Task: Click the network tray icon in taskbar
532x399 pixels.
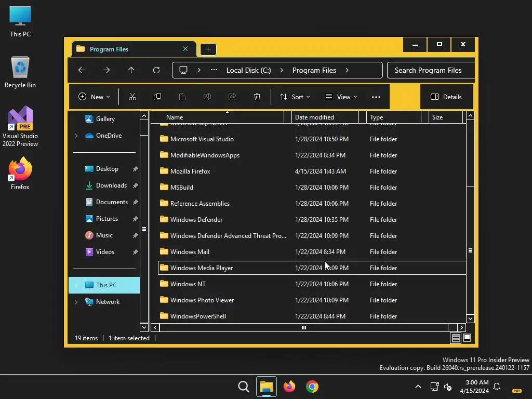Action: coord(435,387)
